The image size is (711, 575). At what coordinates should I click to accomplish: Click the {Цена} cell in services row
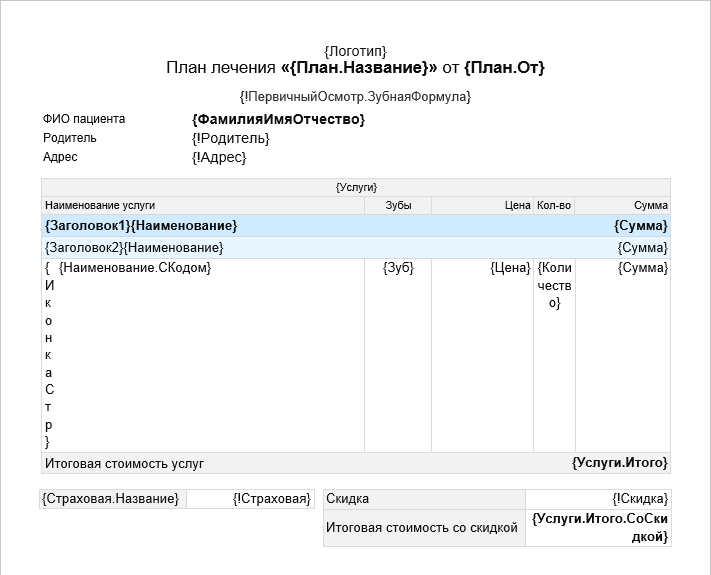coord(510,268)
